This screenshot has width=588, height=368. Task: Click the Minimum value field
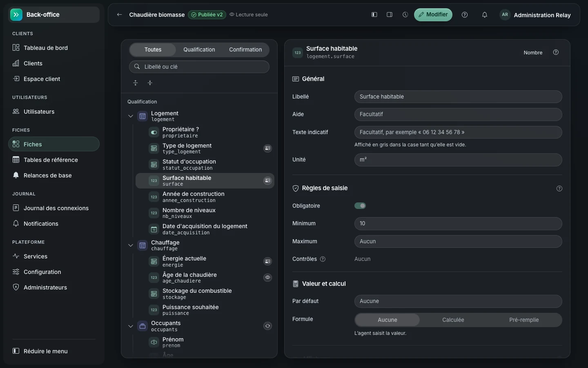tap(458, 224)
